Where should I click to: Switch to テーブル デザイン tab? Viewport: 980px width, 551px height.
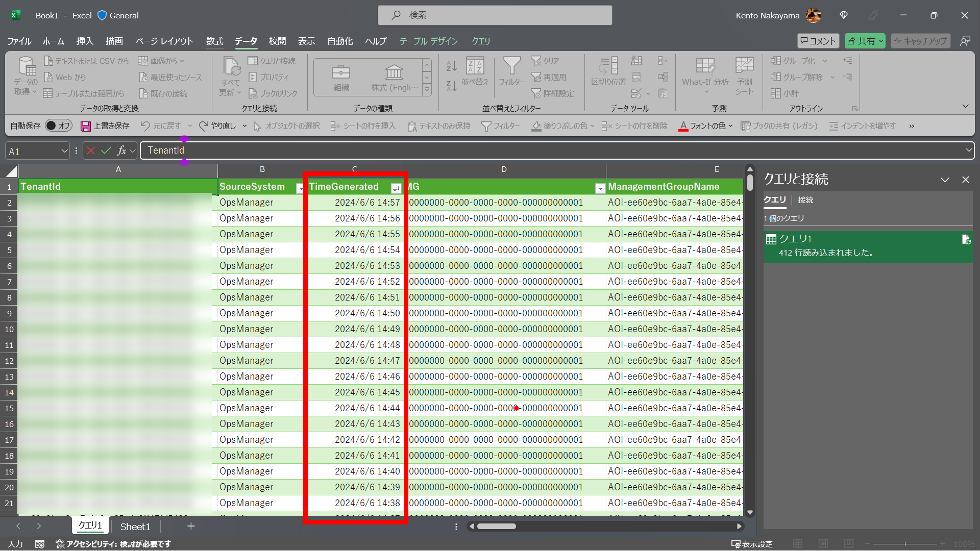pos(428,41)
